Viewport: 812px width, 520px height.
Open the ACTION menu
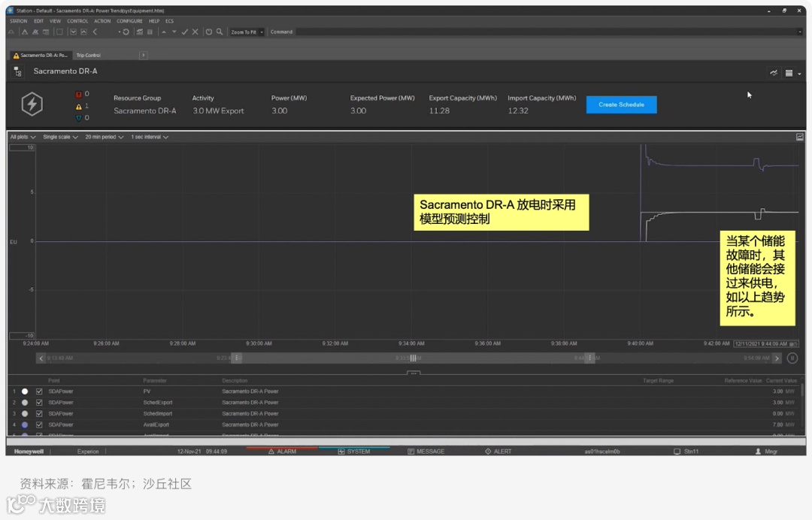[x=102, y=21]
